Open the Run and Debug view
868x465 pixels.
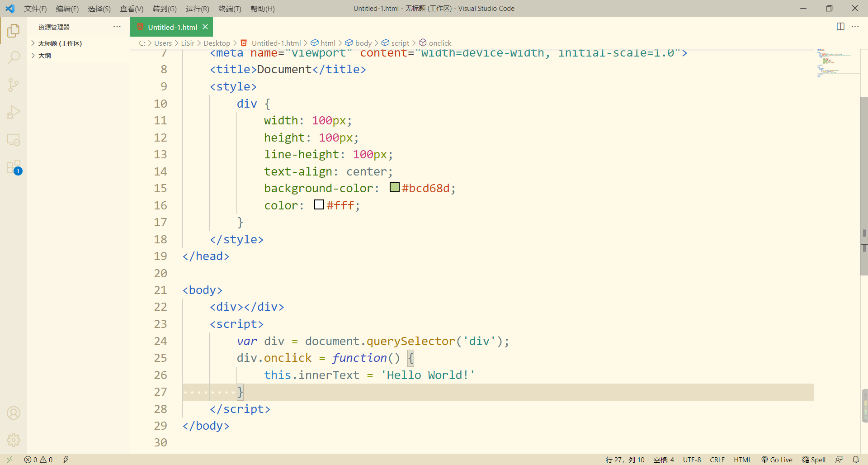tap(14, 112)
